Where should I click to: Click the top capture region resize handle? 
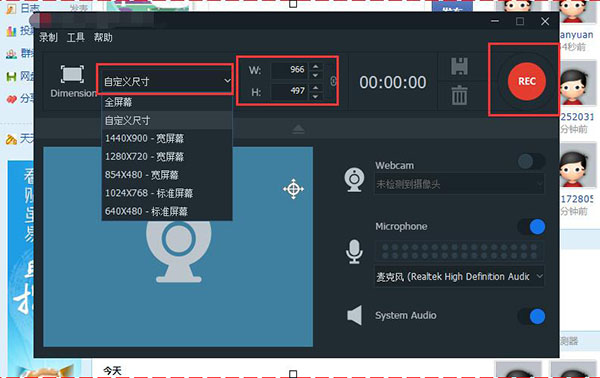tap(293, 4)
